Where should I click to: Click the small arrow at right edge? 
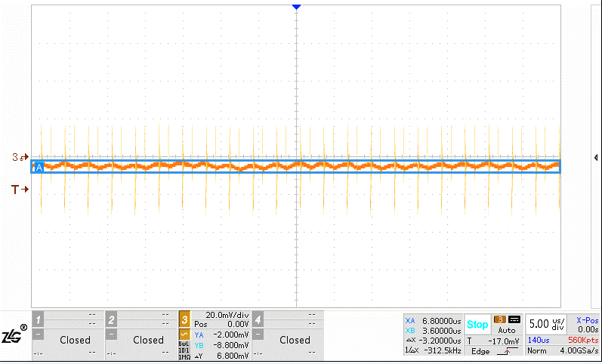[596, 157]
